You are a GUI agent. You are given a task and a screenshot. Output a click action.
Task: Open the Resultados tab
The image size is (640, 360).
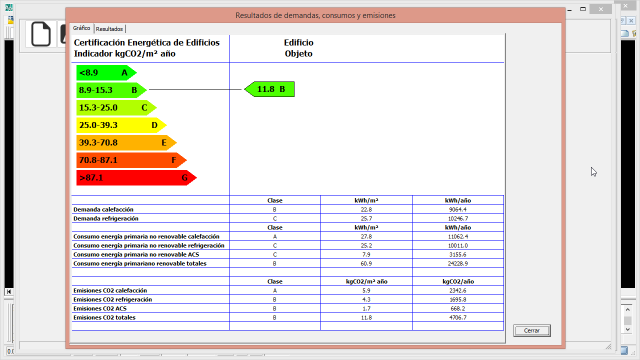[x=109, y=29]
